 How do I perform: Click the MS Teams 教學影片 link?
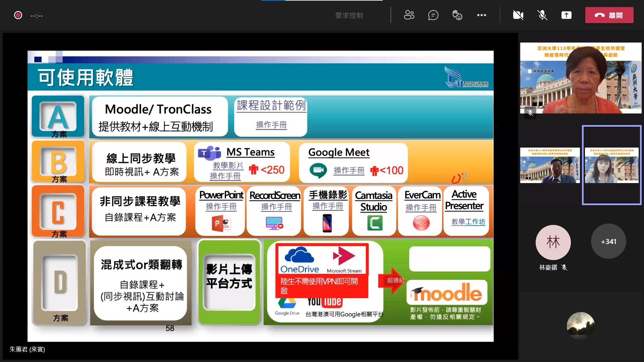(x=228, y=165)
